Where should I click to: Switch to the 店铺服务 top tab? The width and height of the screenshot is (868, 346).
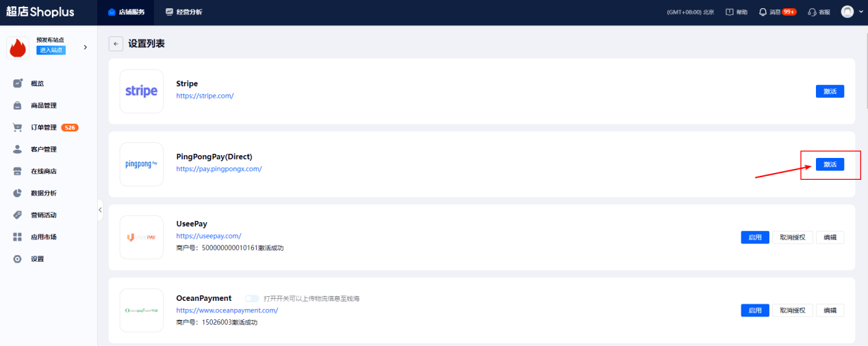pos(127,12)
